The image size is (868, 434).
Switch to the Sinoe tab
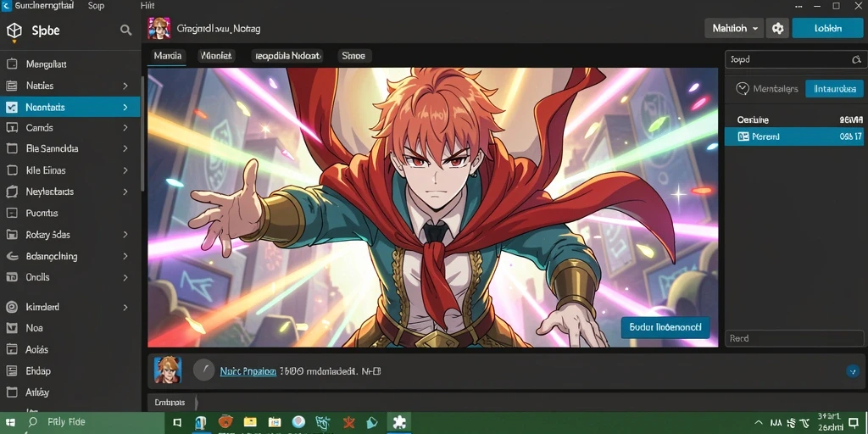coord(353,55)
